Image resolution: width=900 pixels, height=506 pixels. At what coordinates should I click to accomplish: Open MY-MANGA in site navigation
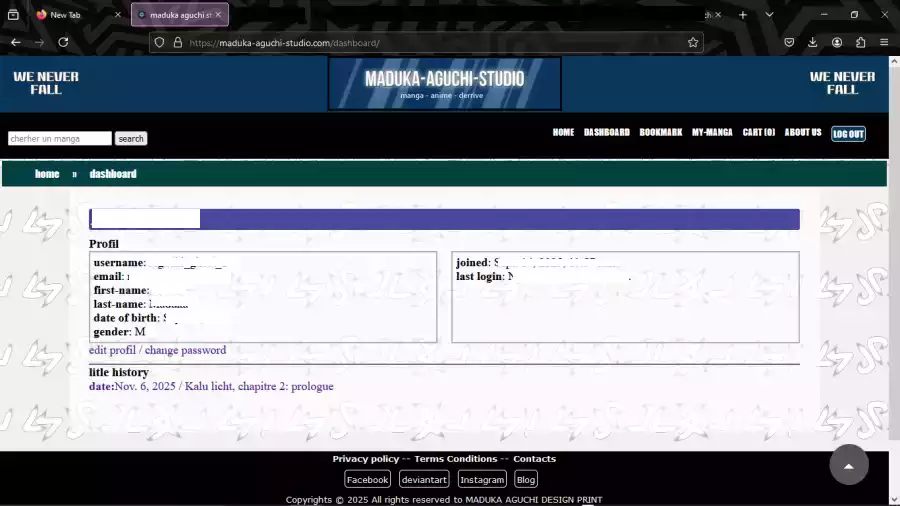click(x=712, y=132)
